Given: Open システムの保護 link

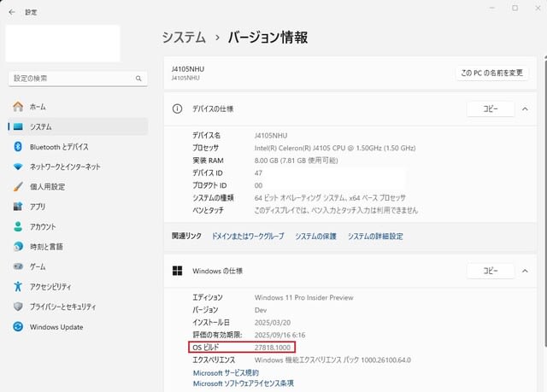Looking at the screenshot, I should [315, 237].
